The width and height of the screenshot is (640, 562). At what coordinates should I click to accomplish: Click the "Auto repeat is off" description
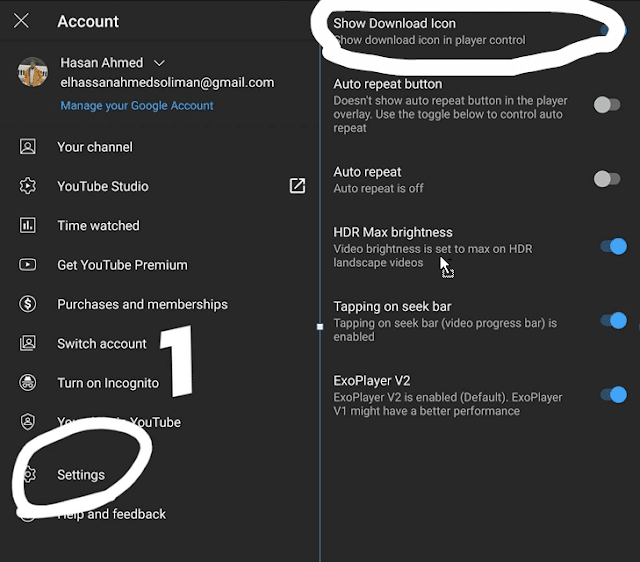pyautogui.click(x=378, y=189)
